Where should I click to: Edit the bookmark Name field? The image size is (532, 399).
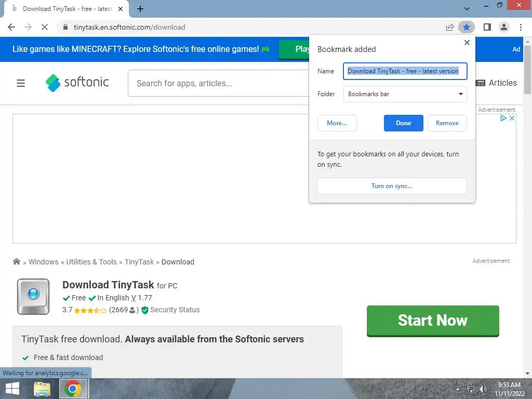pos(405,71)
